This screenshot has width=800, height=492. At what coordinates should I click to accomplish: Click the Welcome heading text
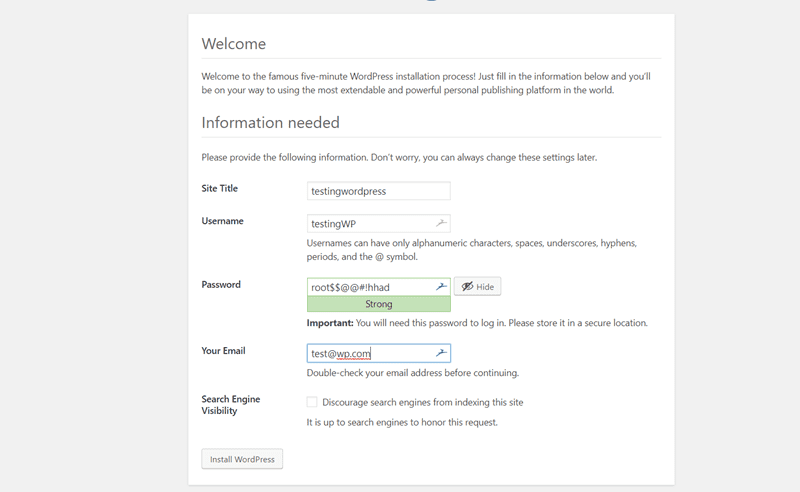[234, 44]
